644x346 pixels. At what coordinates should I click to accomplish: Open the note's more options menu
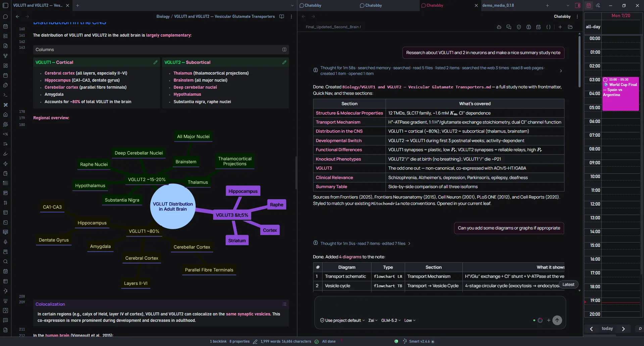pos(291,16)
